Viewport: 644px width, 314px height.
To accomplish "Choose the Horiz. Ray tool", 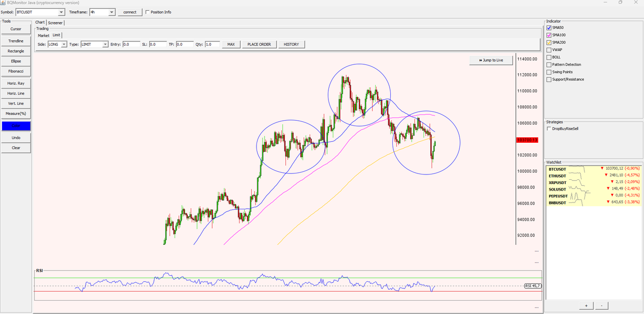I will click(16, 83).
